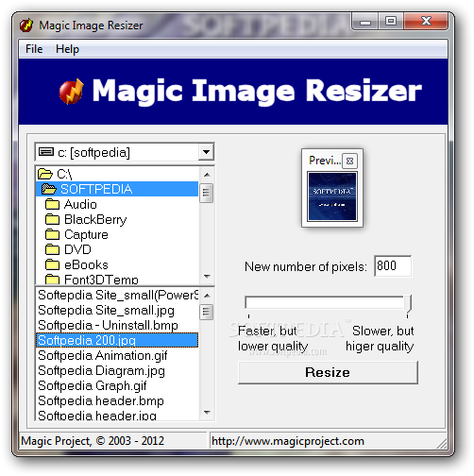Open the Capture folder
Image resolution: width=474 pixels, height=476 pixels.
pos(117,234)
